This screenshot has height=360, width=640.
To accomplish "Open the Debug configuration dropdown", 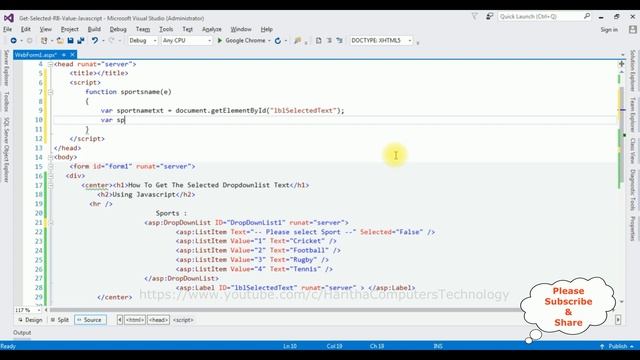I will pos(142,40).
